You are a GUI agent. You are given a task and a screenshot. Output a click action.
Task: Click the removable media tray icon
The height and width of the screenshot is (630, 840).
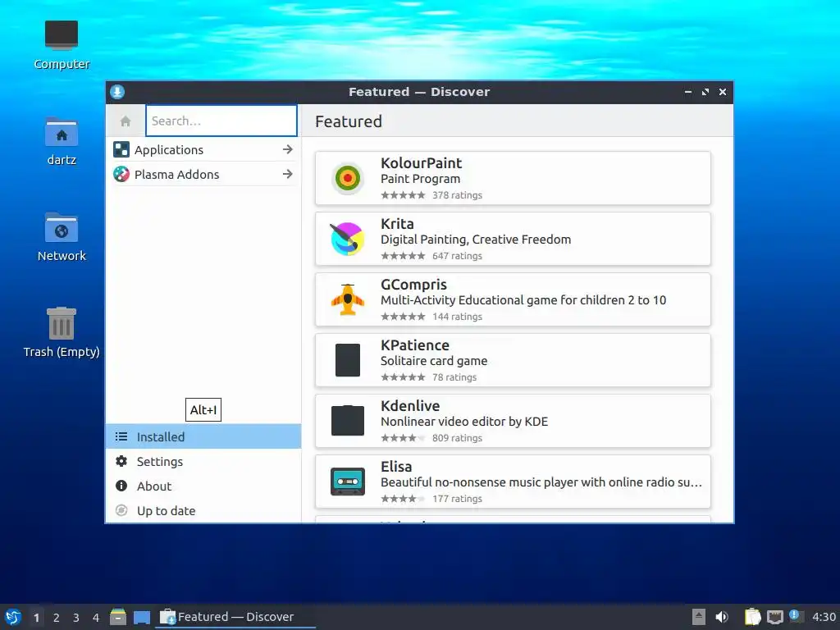698,617
